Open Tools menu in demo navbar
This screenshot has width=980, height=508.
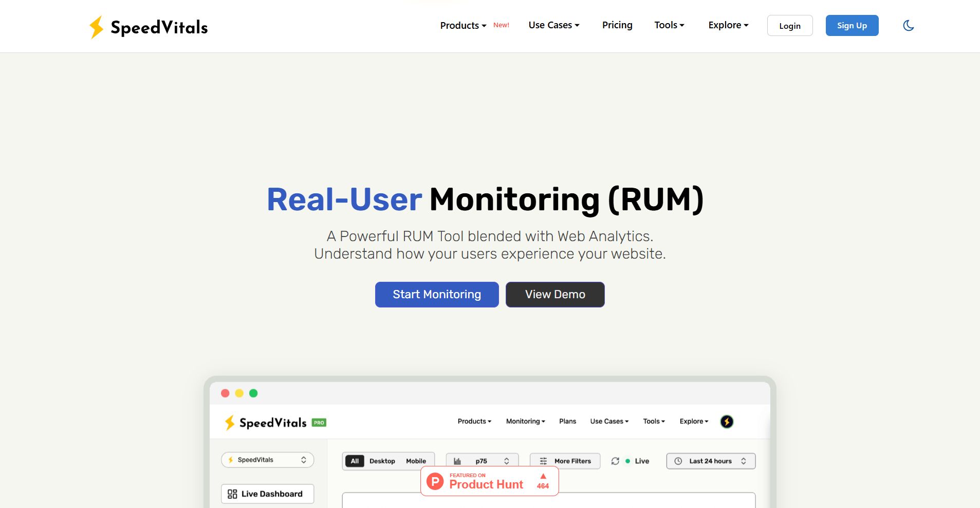654,421
